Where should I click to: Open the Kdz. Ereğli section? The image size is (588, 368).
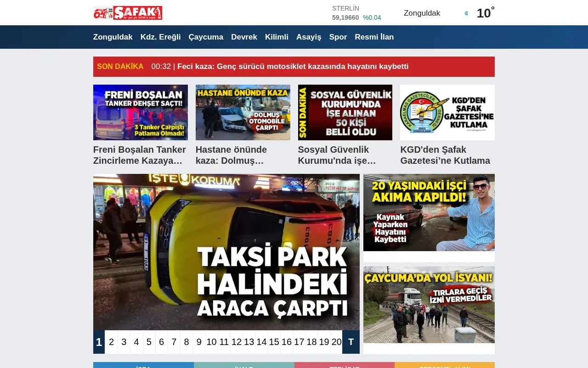[x=160, y=37]
